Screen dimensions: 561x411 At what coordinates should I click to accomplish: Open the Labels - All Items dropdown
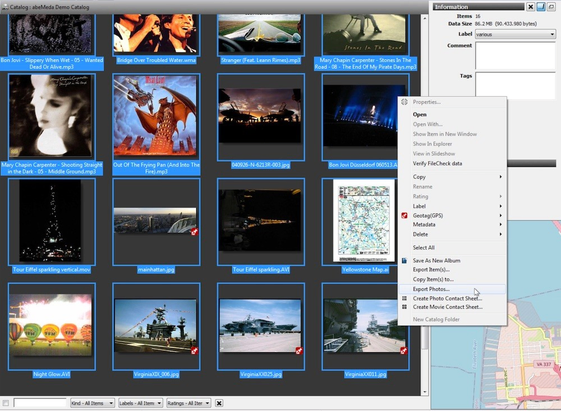click(x=140, y=403)
